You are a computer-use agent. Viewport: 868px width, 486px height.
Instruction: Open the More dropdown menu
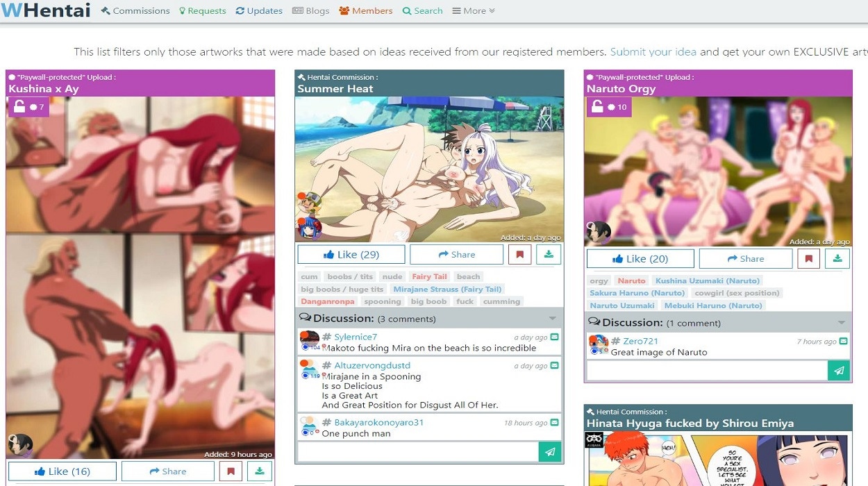[474, 11]
